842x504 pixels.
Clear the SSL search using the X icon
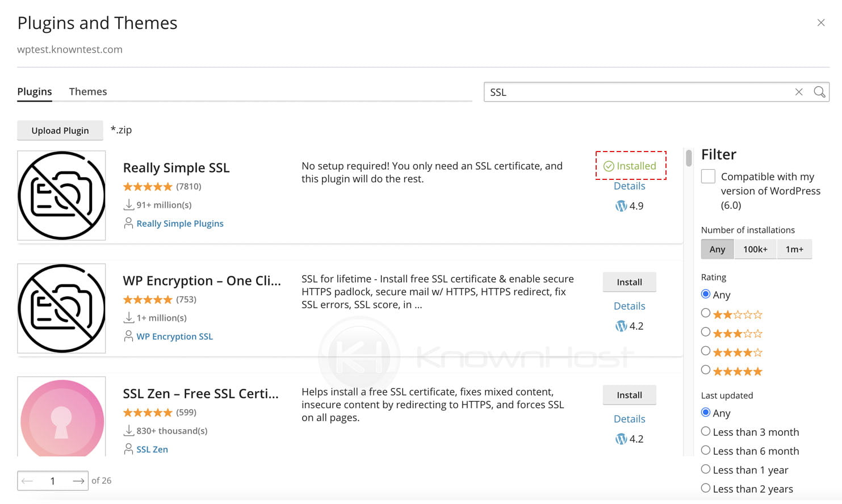[799, 91]
